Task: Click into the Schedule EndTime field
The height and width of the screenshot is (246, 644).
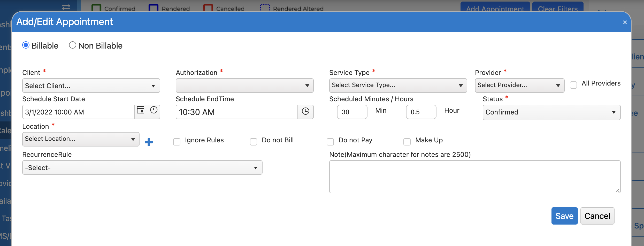Action: [237, 112]
